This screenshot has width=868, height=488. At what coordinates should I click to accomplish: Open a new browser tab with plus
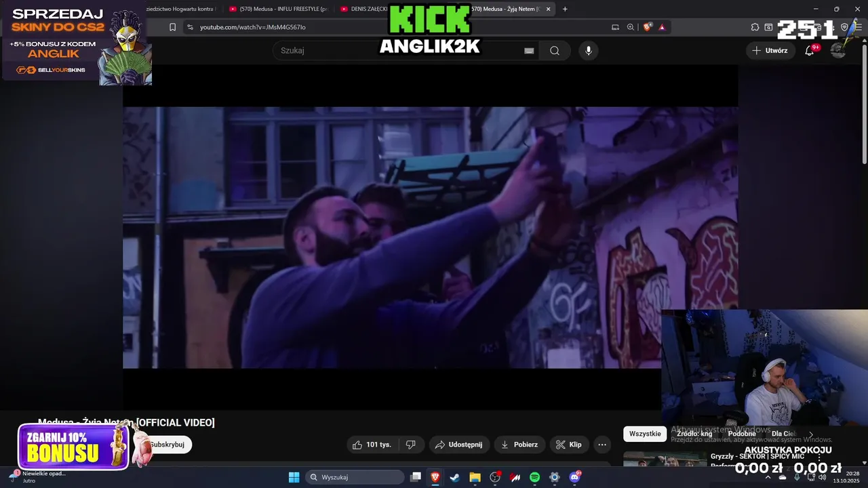pyautogui.click(x=565, y=9)
